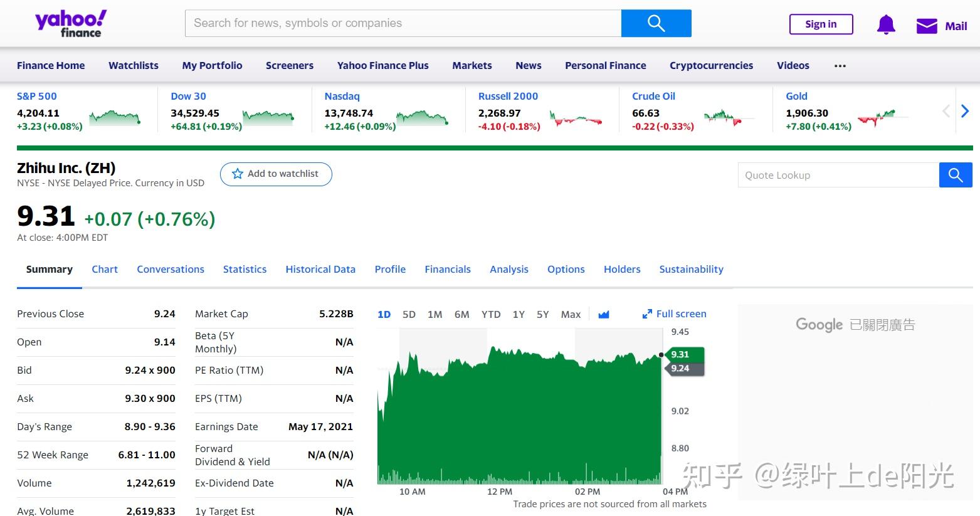The image size is (980, 516).
Task: Switch to the Holders tab
Action: (622, 269)
